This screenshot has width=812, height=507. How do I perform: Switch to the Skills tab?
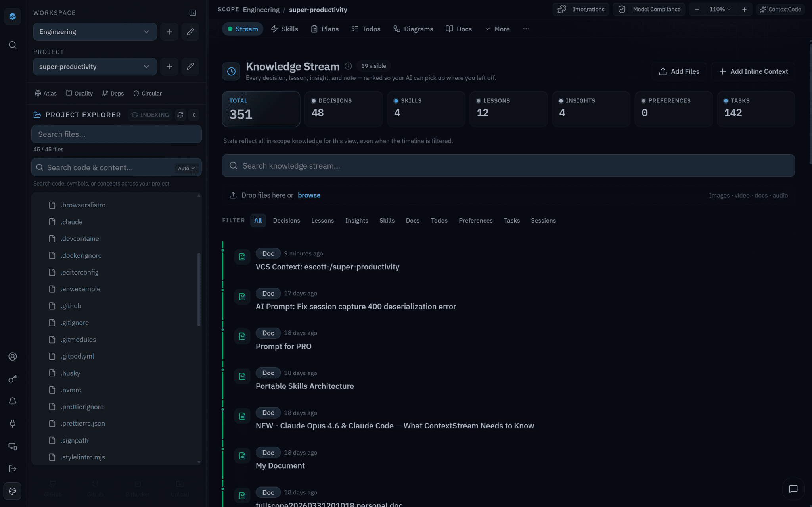pos(284,29)
